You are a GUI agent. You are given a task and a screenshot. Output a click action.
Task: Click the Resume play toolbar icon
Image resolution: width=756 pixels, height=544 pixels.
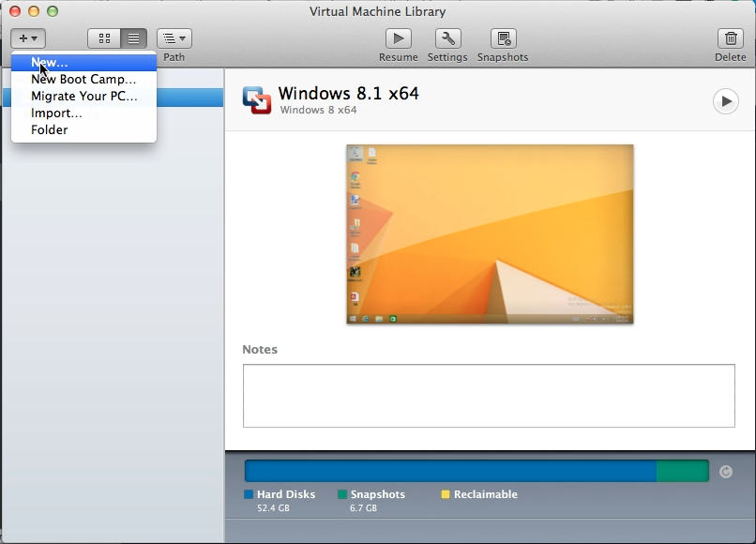[398, 38]
